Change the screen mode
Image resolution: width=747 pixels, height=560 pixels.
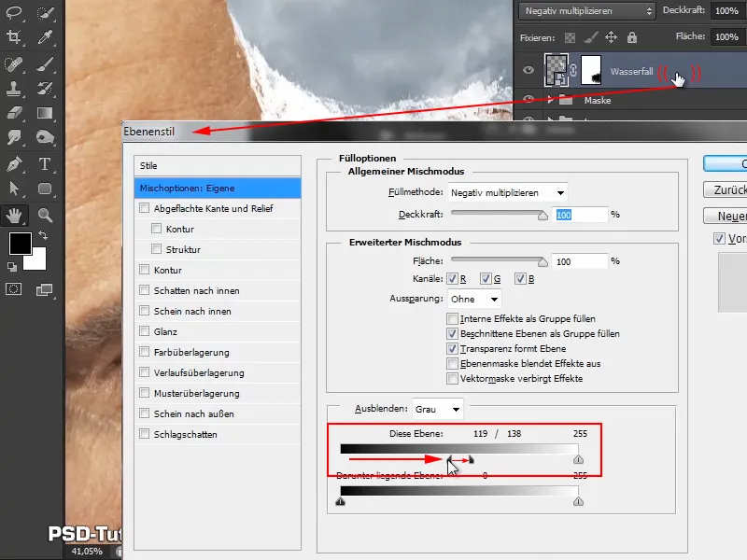click(45, 289)
